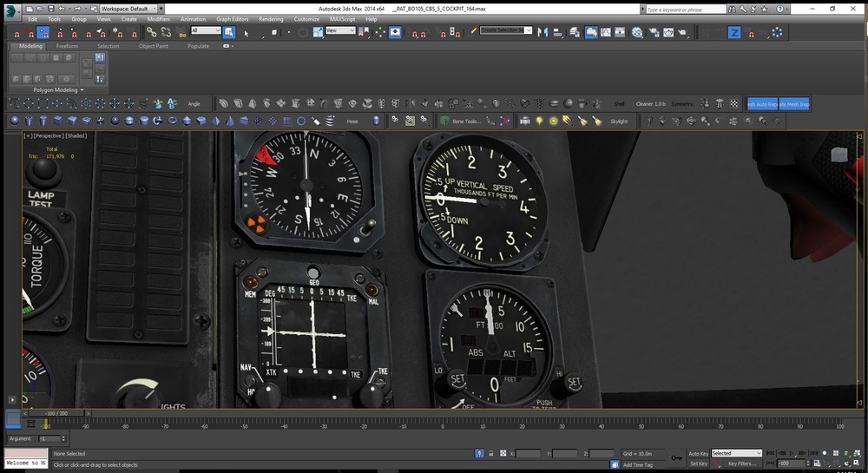Click the time slider showing -100 / 200
This screenshot has width=868, height=473.
coord(56,414)
